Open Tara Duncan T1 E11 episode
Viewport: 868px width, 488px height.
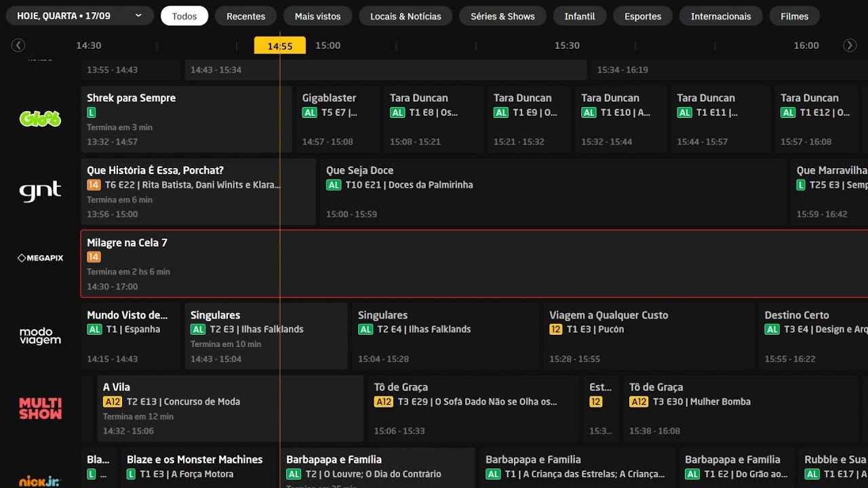(x=721, y=119)
